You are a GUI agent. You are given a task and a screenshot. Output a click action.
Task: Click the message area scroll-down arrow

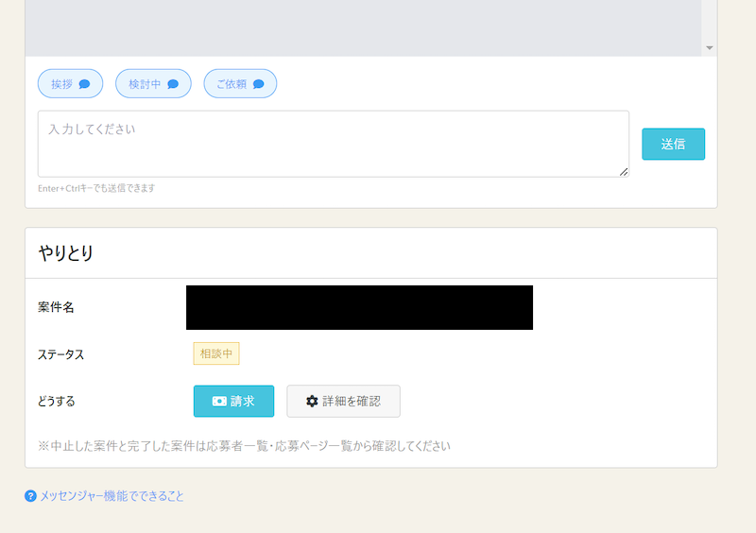click(710, 48)
